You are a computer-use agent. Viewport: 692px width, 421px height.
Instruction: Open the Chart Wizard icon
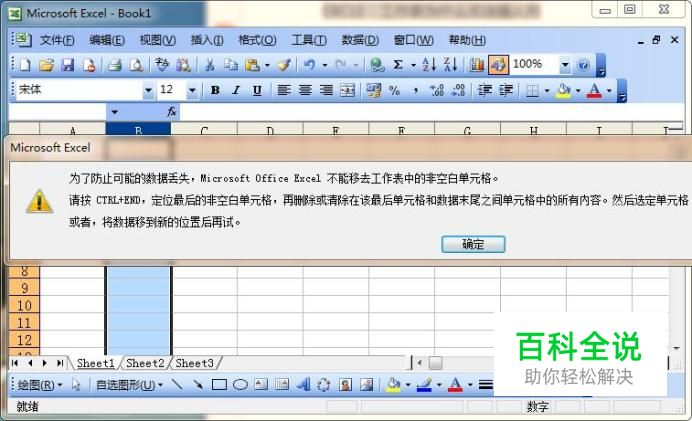[477, 65]
